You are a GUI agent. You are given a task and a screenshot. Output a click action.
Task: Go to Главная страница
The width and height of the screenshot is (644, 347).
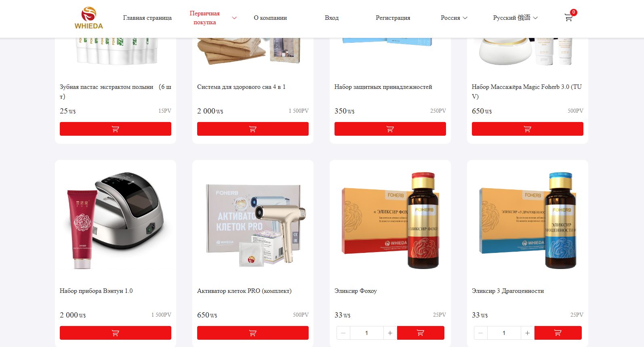(x=147, y=18)
